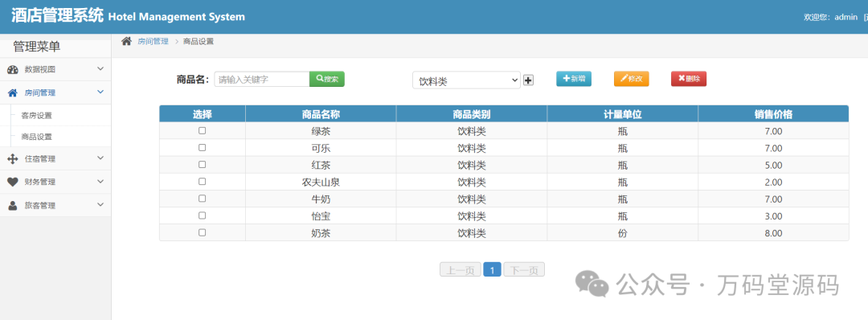The height and width of the screenshot is (320, 868).
Task: Select 财务管理 in the management menu
Action: click(40, 182)
